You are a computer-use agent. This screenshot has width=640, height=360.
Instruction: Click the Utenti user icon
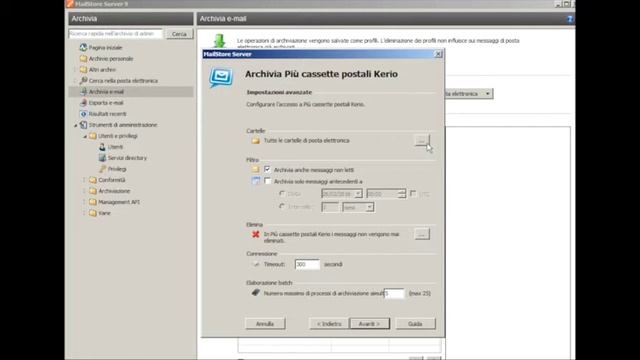point(102,147)
